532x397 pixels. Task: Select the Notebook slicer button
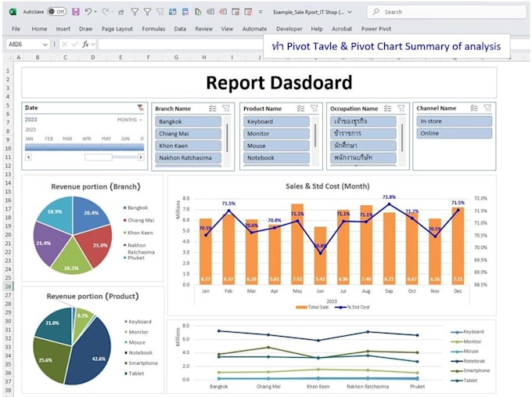coord(276,157)
